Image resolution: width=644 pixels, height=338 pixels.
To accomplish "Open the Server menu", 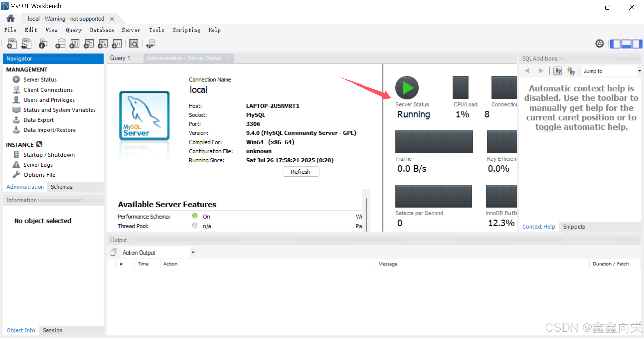I will (131, 30).
